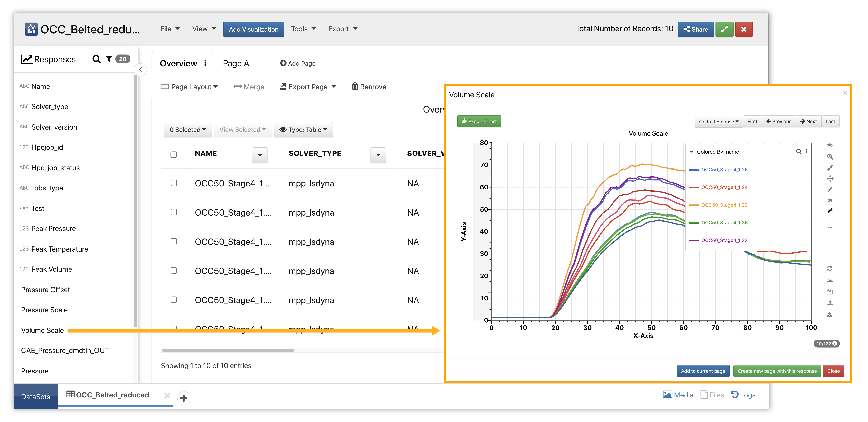Check the fifth OCC50_Stage4 table row
The width and height of the screenshot is (868, 422).
click(x=173, y=300)
